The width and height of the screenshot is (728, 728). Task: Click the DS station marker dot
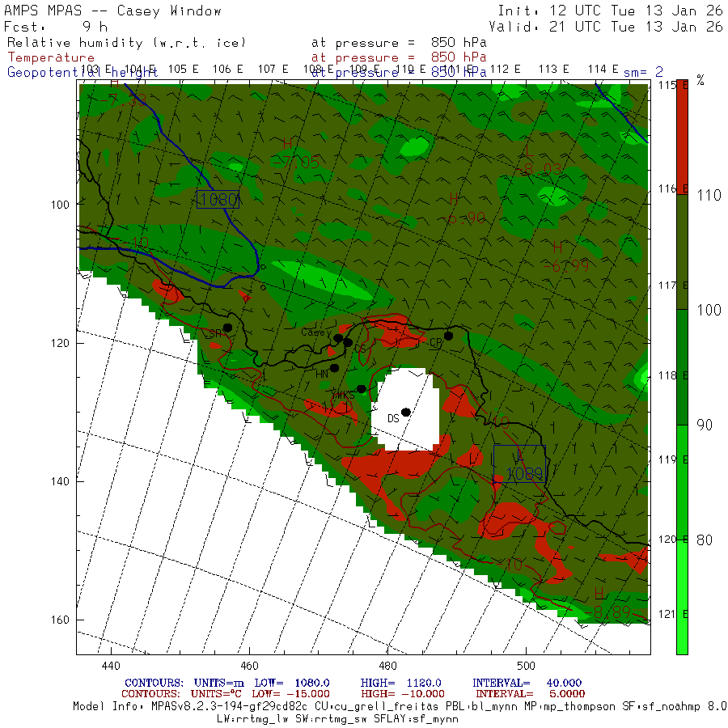406,413
